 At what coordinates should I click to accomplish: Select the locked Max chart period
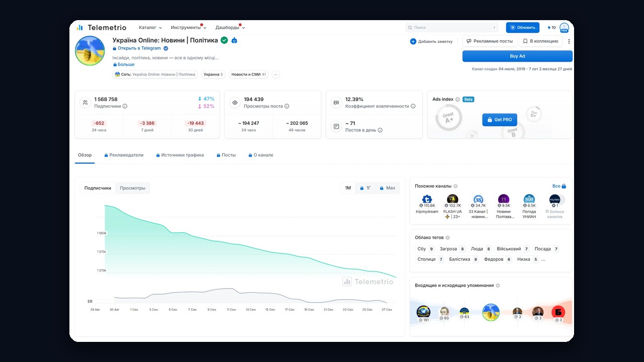(387, 188)
